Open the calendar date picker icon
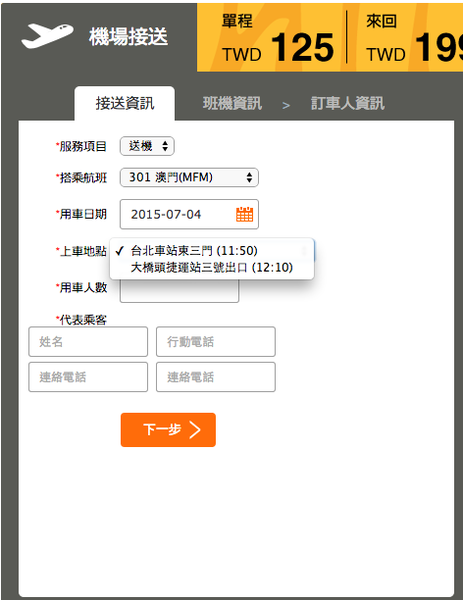The image size is (463, 600). coord(245,214)
